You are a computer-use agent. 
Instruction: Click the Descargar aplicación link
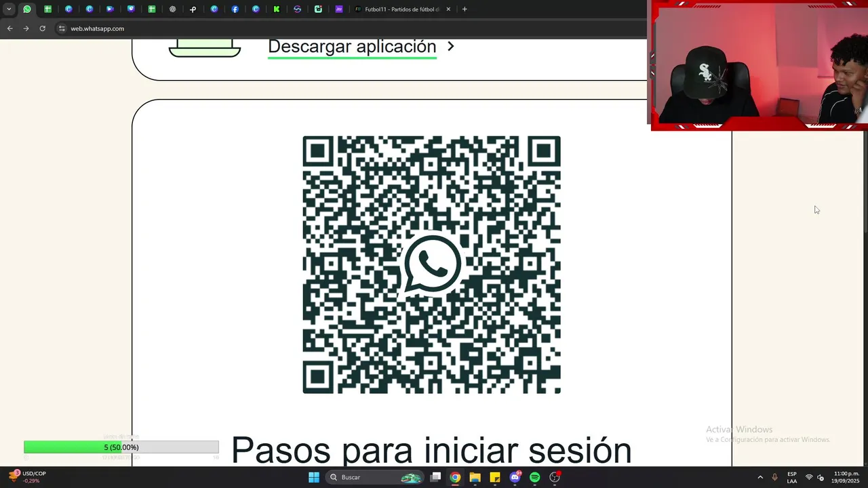pyautogui.click(x=352, y=47)
